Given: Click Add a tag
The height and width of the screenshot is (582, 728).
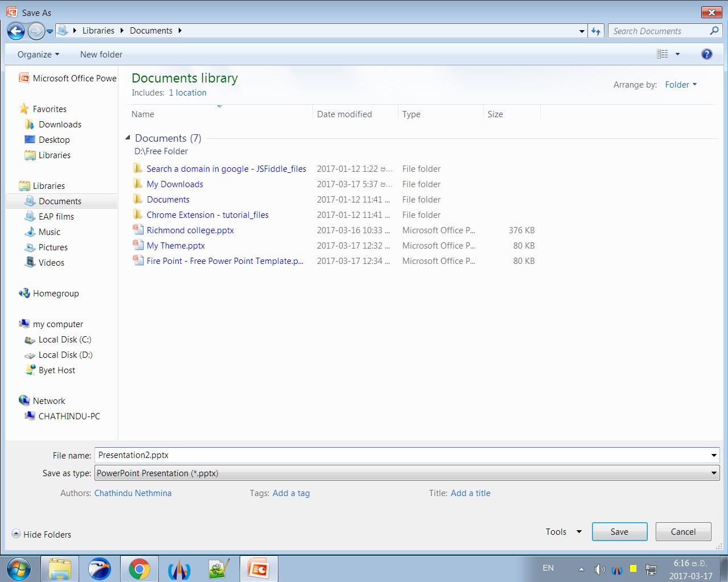Looking at the screenshot, I should [x=291, y=493].
